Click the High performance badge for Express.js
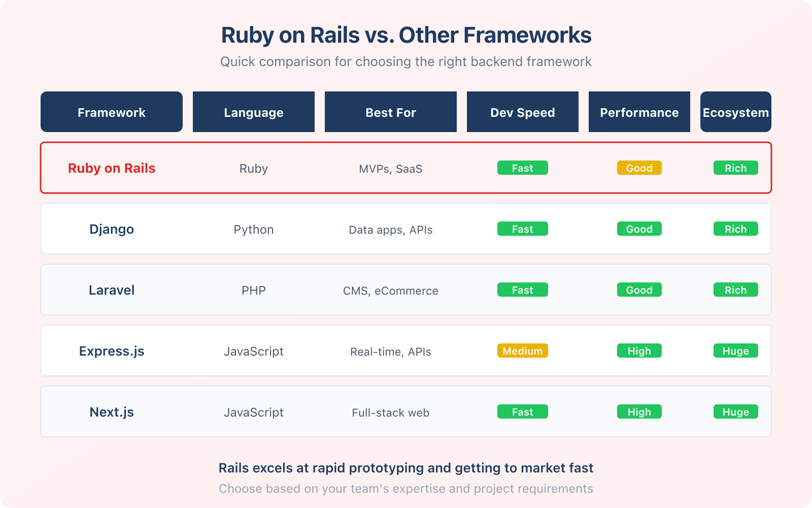Image resolution: width=812 pixels, height=508 pixels. [639, 351]
